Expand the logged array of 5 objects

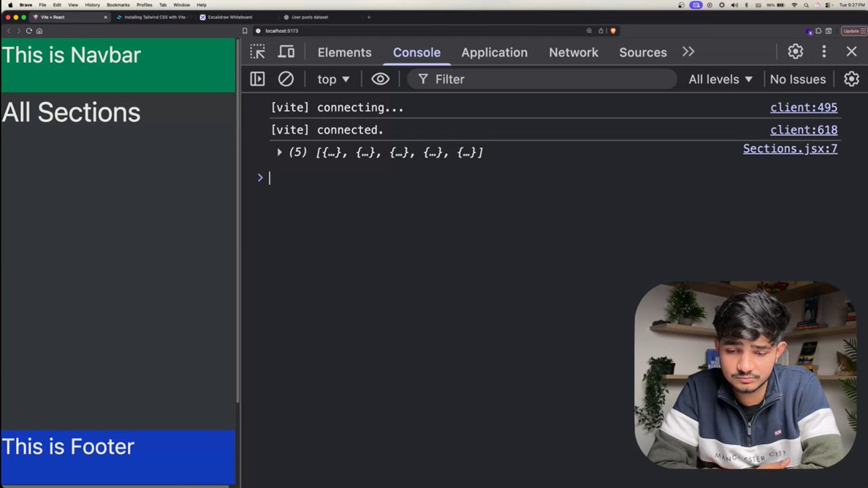279,152
